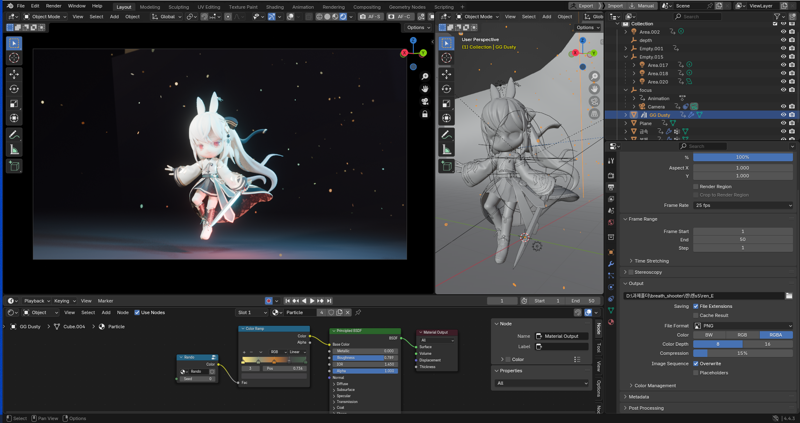Enable the Placeholders checkbox
800x423 pixels.
pos(696,373)
